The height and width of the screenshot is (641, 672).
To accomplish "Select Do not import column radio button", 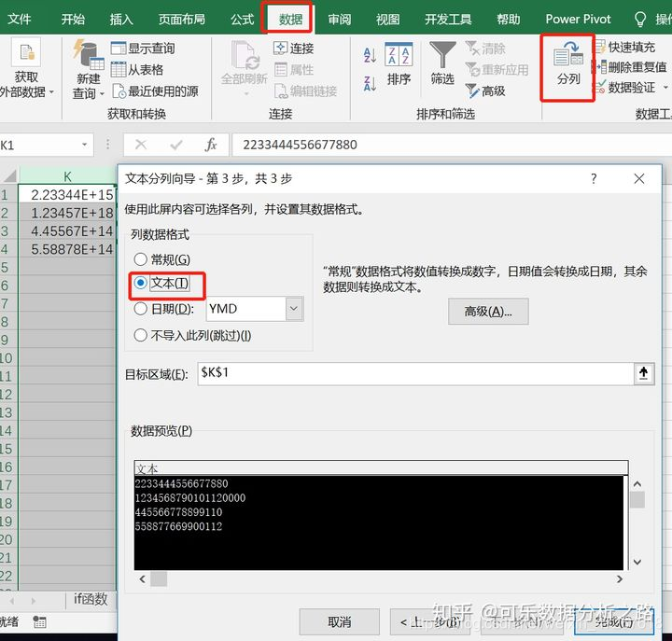I will pos(141,335).
